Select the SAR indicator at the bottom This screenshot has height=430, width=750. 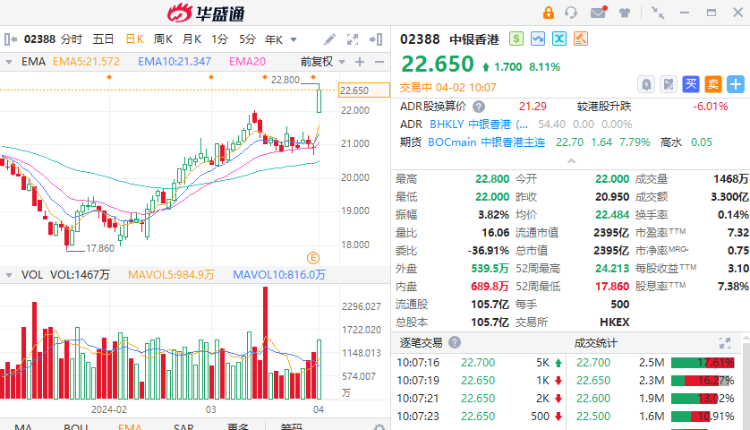point(184,427)
